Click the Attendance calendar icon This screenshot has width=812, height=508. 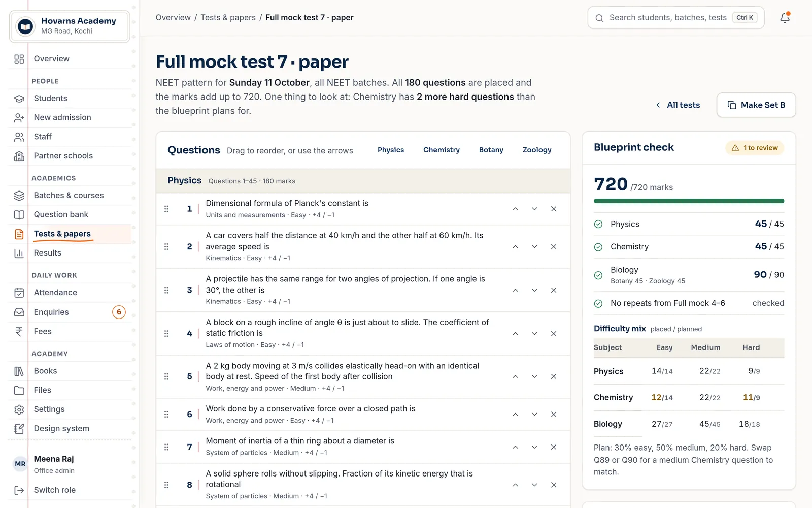(x=19, y=293)
